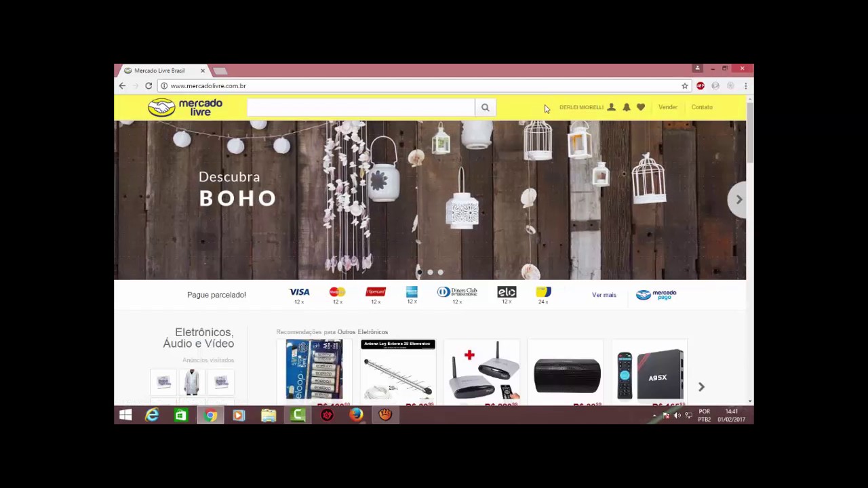Viewport: 868px width, 488px height.
Task: Select the first banner carousel dot
Action: pos(419,272)
